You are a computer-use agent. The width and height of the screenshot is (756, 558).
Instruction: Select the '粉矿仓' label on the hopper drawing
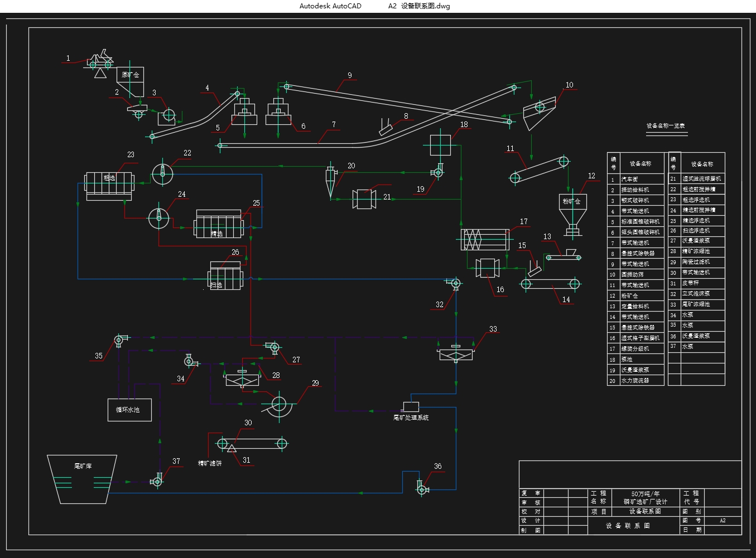(x=572, y=201)
